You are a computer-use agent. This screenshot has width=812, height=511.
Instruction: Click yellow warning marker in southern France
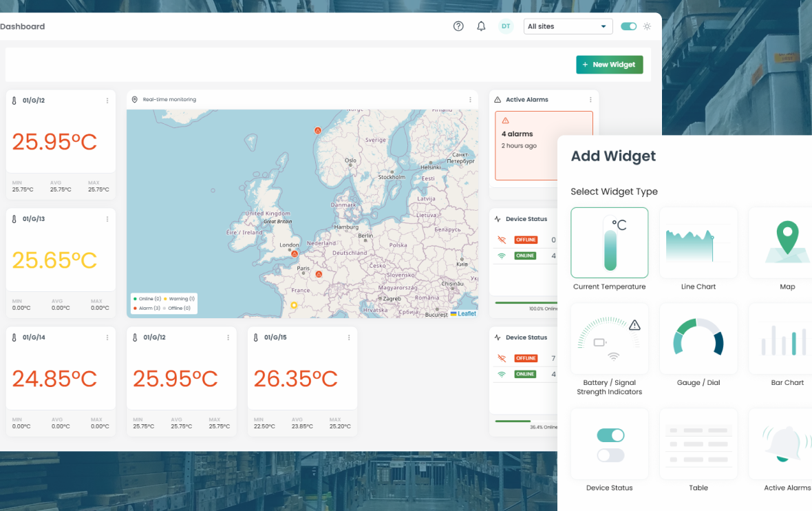[294, 305]
